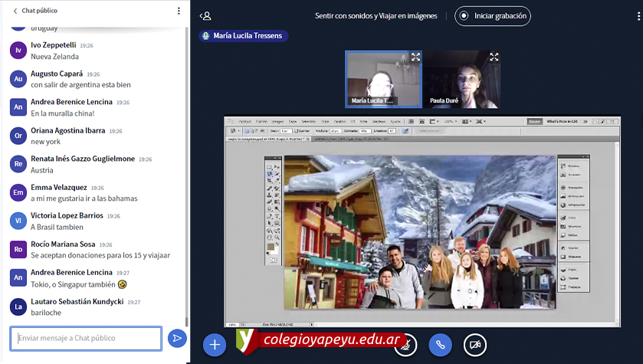Click the blue plus actions button
Image resolution: width=643 pixels, height=364 pixels.
[215, 345]
